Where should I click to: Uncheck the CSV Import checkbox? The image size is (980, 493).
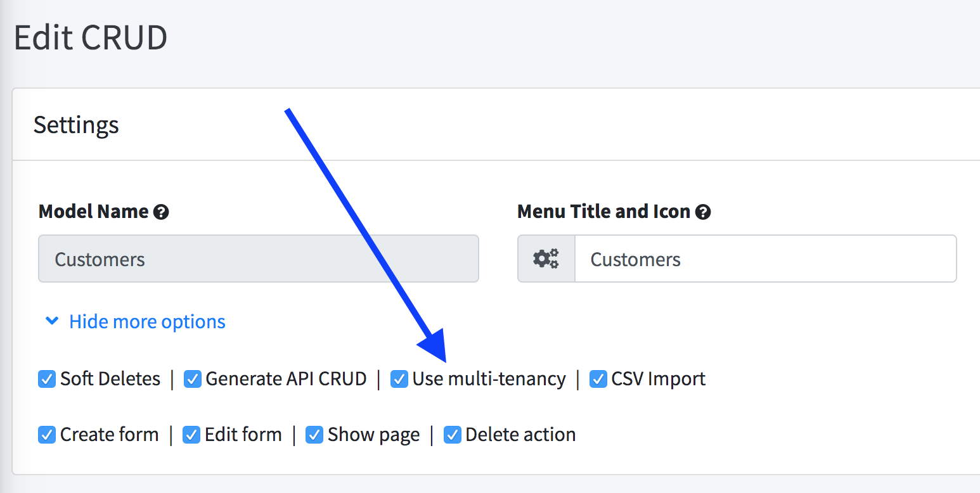click(x=598, y=379)
